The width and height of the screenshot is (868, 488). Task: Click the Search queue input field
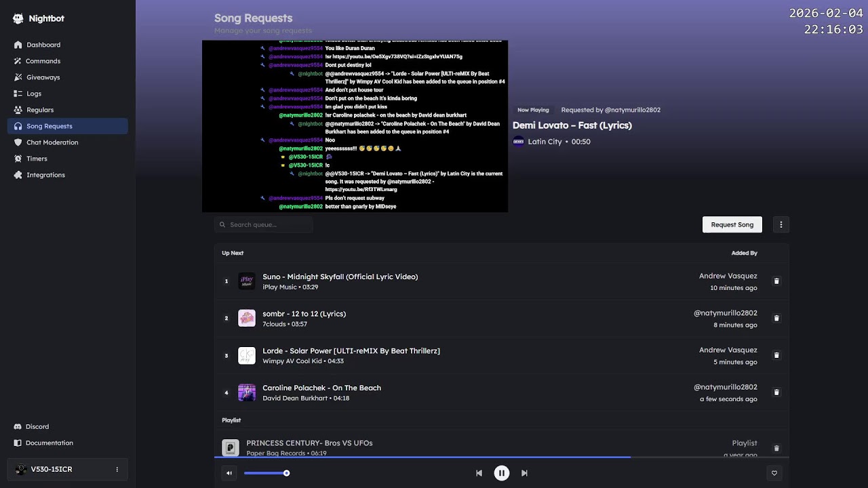(x=263, y=224)
